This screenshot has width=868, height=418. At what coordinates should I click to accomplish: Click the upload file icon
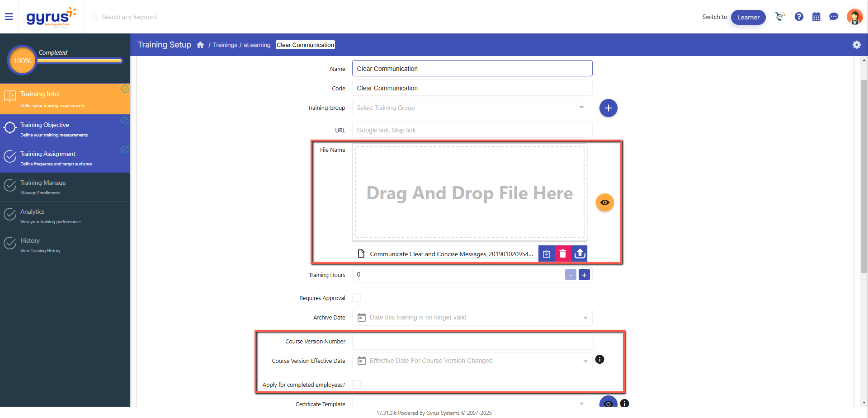pyautogui.click(x=580, y=254)
